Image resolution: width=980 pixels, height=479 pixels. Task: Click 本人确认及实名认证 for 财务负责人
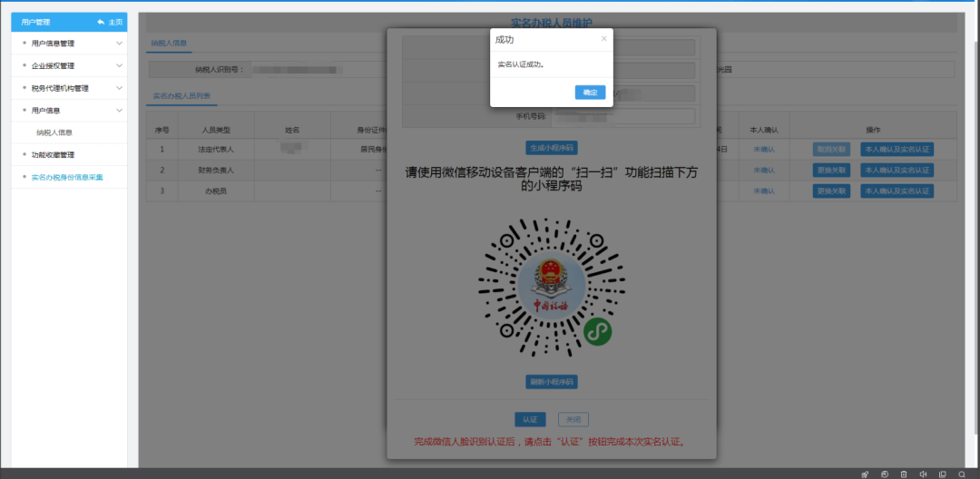pos(897,170)
